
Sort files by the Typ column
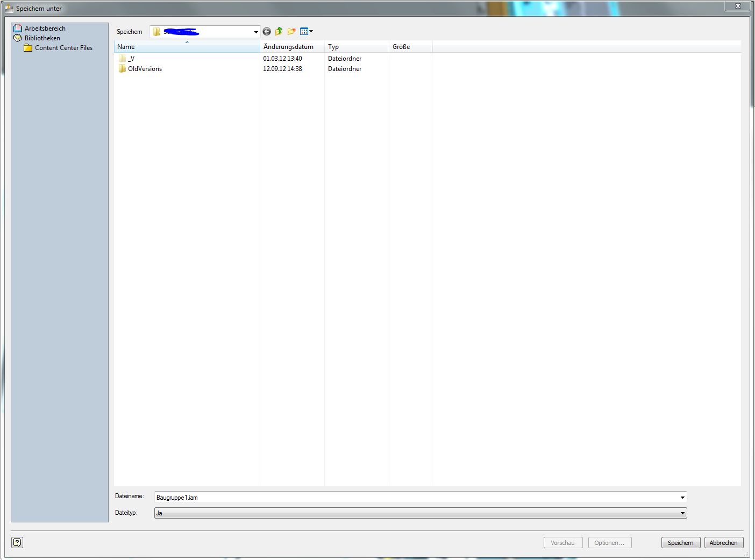[357, 47]
